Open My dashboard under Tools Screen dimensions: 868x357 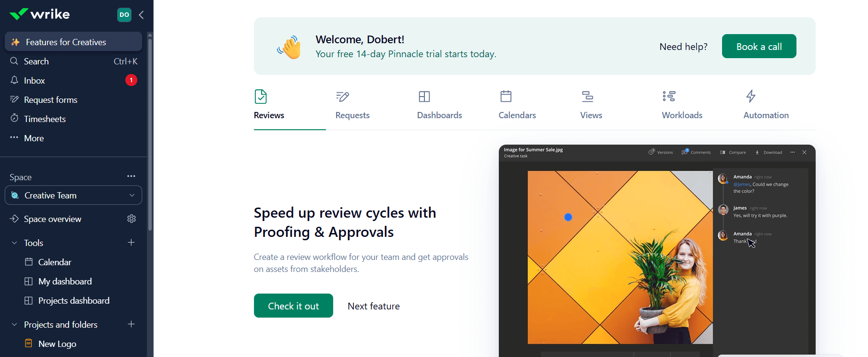(65, 281)
